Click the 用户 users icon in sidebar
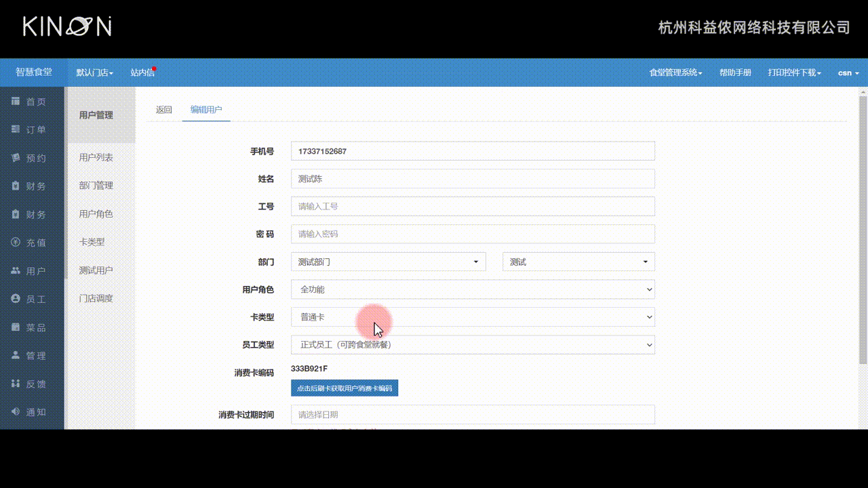Image resolution: width=868 pixels, height=488 pixels. (x=16, y=270)
